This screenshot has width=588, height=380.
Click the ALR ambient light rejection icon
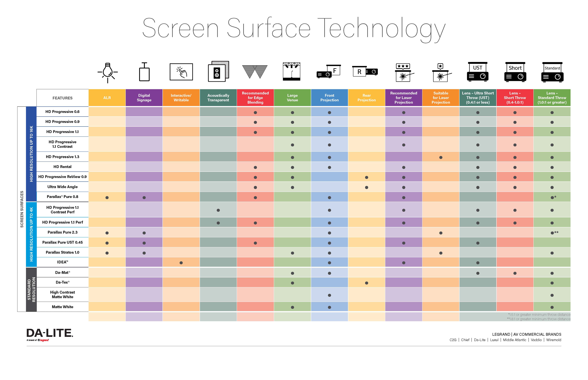point(108,75)
